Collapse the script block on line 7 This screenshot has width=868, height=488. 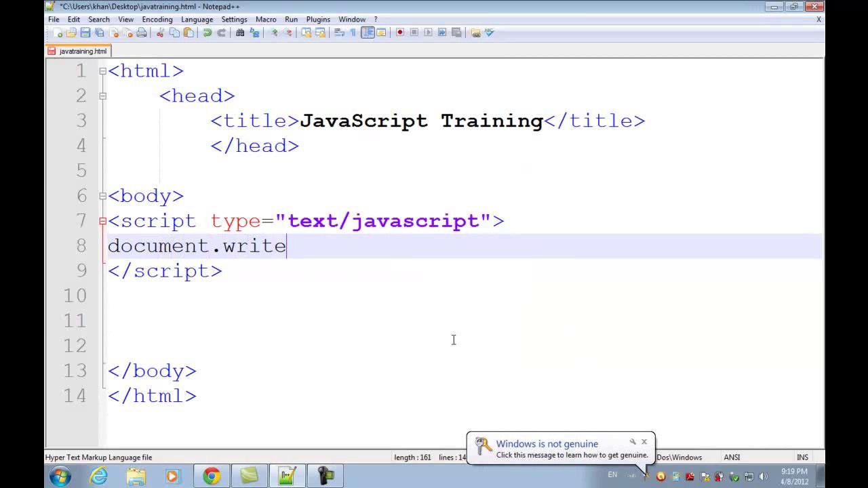tap(102, 221)
